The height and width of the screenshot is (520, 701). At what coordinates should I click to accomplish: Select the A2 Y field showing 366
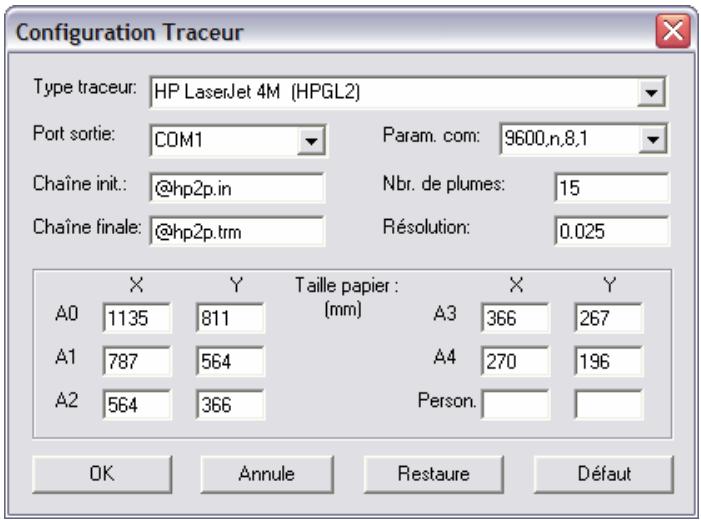click(230, 405)
